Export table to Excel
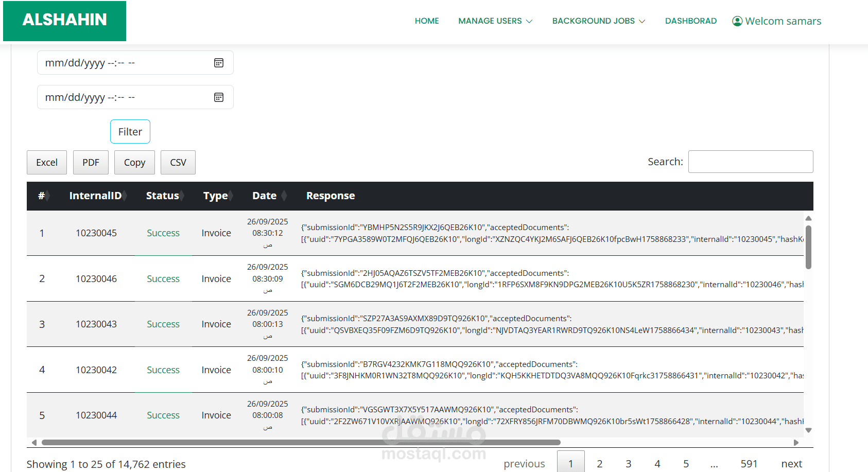The width and height of the screenshot is (868, 472). click(x=47, y=163)
